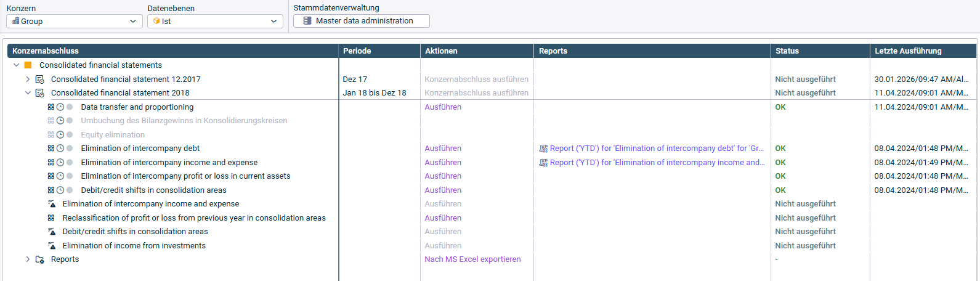Image resolution: width=980 pixels, height=281 pixels.
Task: Click Ausführen for Data transfer and proportioning
Action: click(443, 107)
